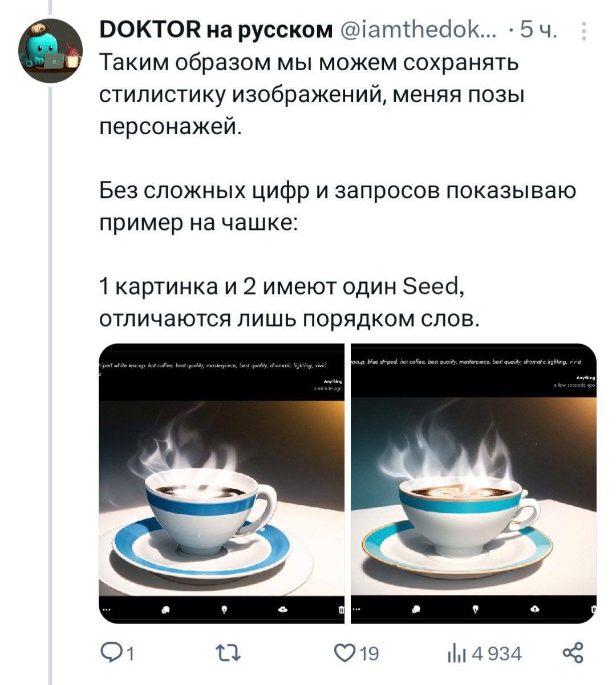Click the ellipsis icon in right image
Viewport: 616px width, 685px height.
coord(356,609)
